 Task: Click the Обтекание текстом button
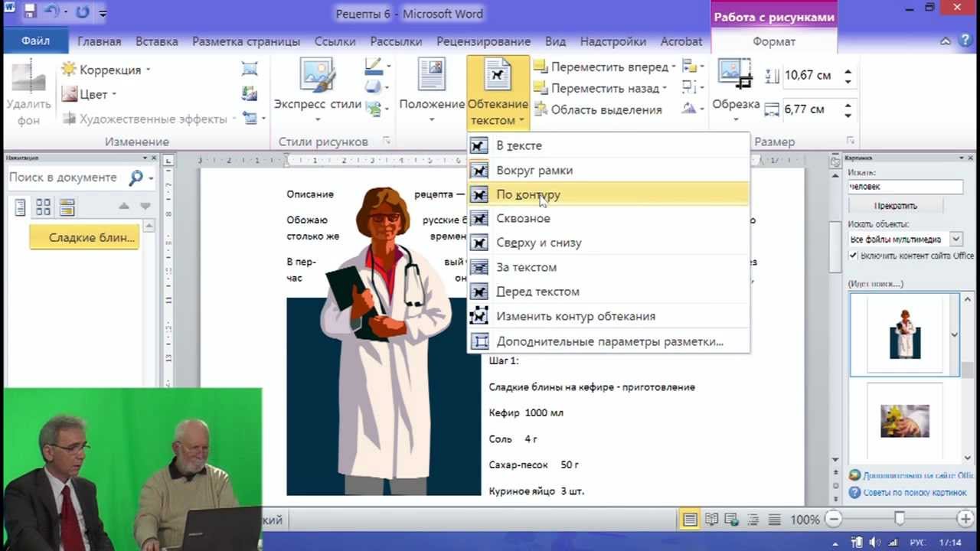click(x=498, y=93)
